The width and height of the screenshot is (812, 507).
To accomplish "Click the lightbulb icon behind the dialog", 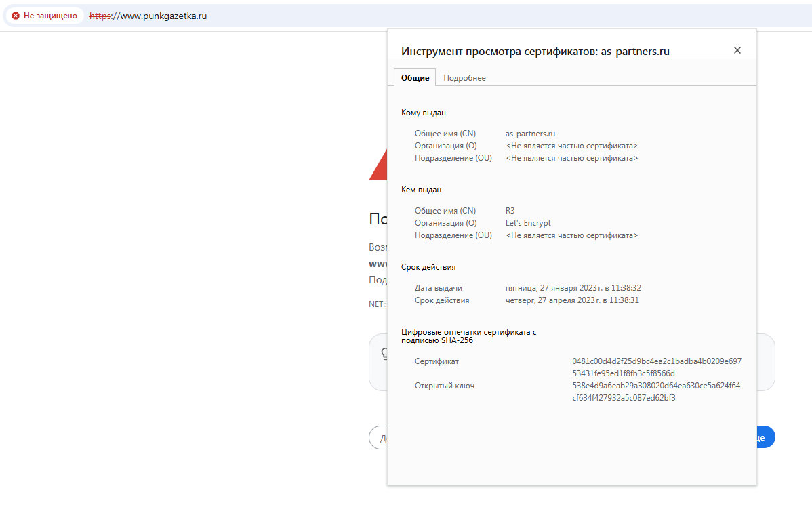I will click(x=383, y=353).
